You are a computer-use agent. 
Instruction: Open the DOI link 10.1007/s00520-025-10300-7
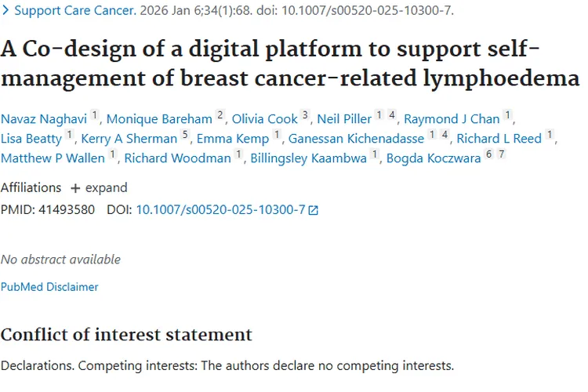click(220, 210)
